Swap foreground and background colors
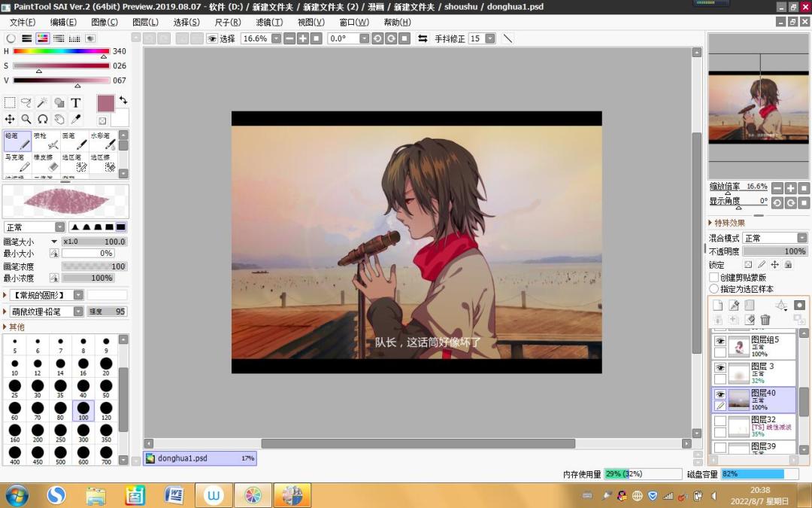812x508 pixels. [x=123, y=99]
